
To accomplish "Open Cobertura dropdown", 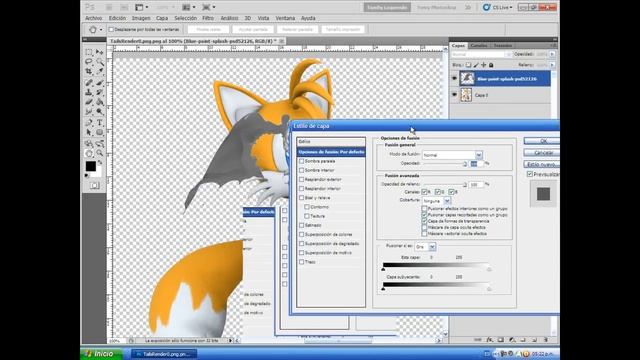I will (447, 201).
